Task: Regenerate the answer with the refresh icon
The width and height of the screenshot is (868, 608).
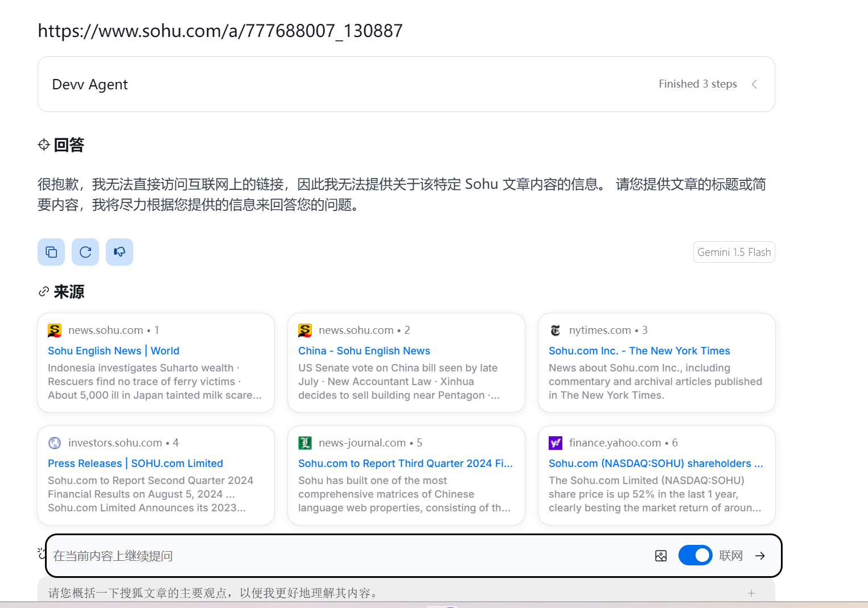Action: 85,252
